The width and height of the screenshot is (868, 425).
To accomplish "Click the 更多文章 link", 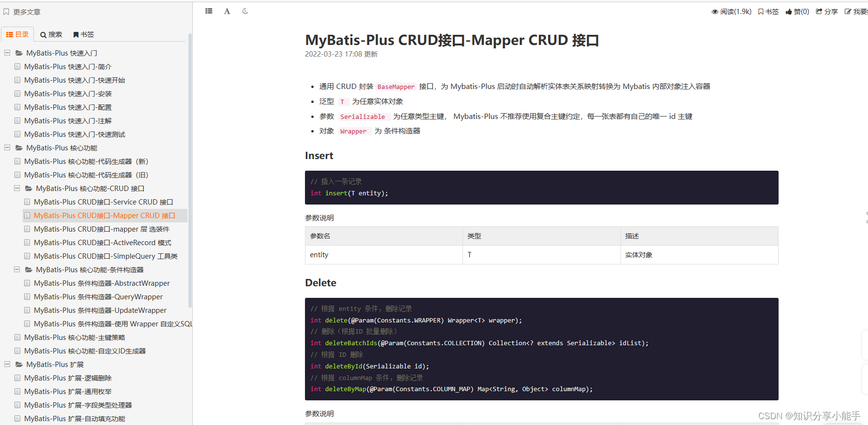I will point(27,12).
